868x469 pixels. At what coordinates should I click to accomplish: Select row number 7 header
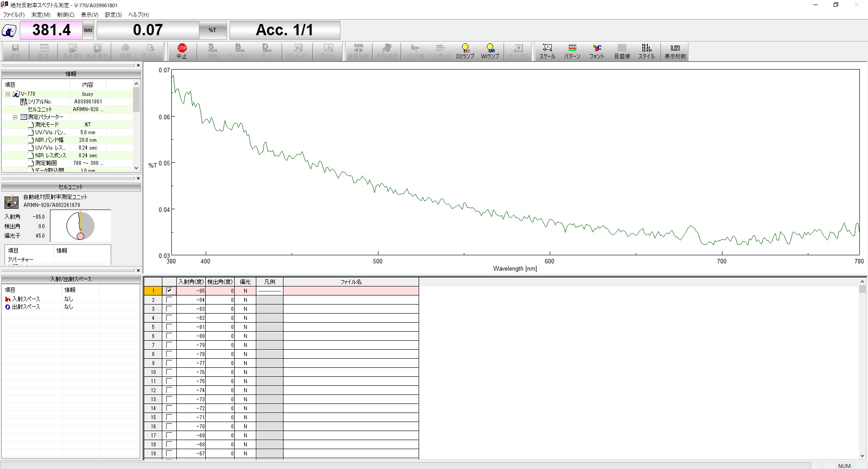153,345
